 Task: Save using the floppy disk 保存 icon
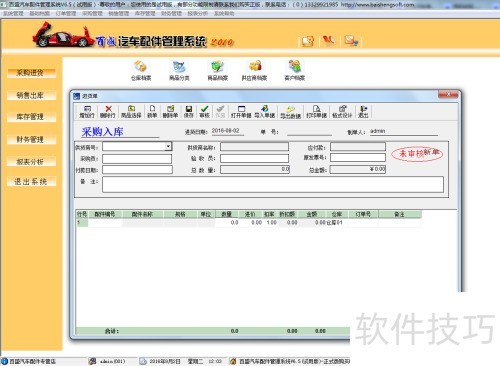coord(188,111)
